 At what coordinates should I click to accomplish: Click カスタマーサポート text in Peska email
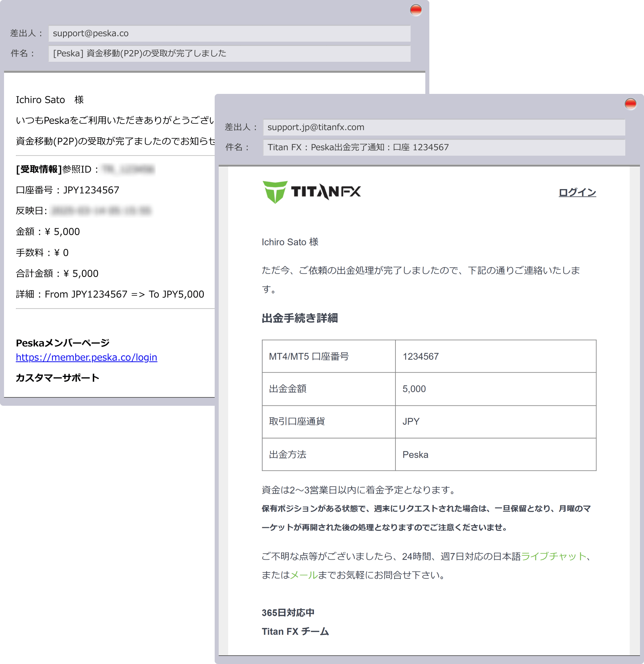pos(58,378)
